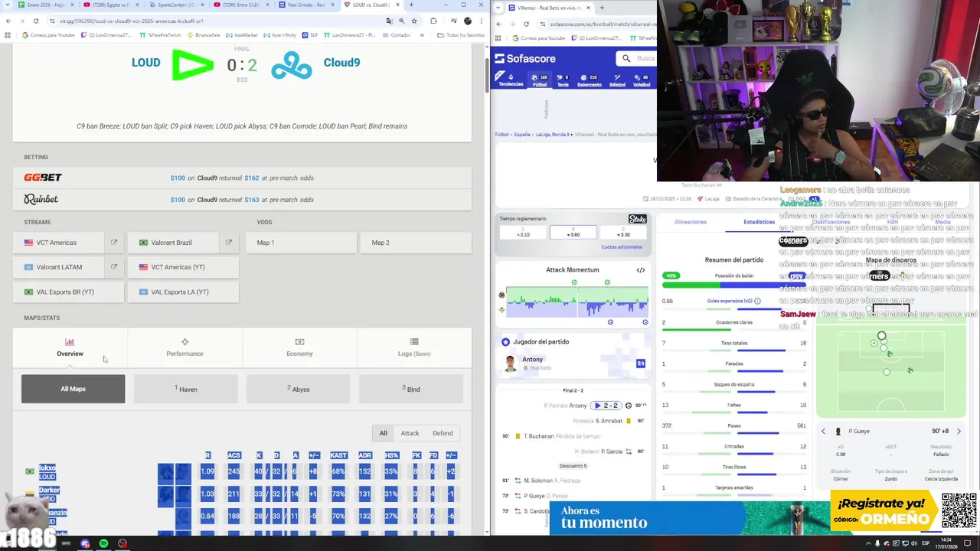The image size is (980, 551).
Task: Filter stats by All sides
Action: pos(384,433)
